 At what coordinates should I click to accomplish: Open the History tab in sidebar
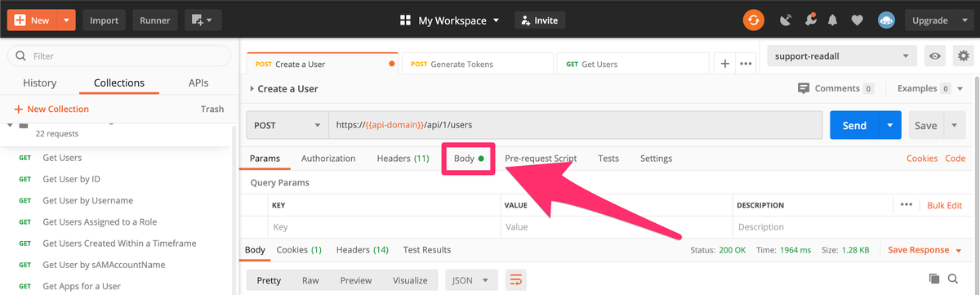40,83
